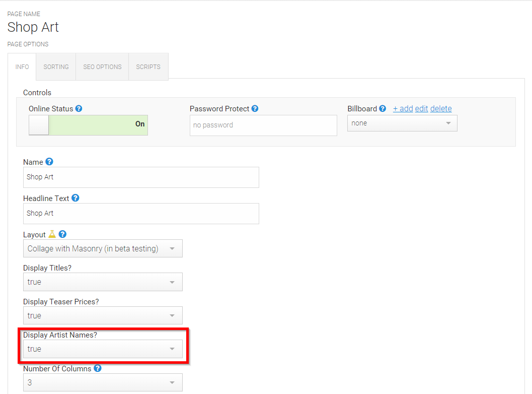
Task: Open the Display Titles dropdown
Action: click(103, 282)
